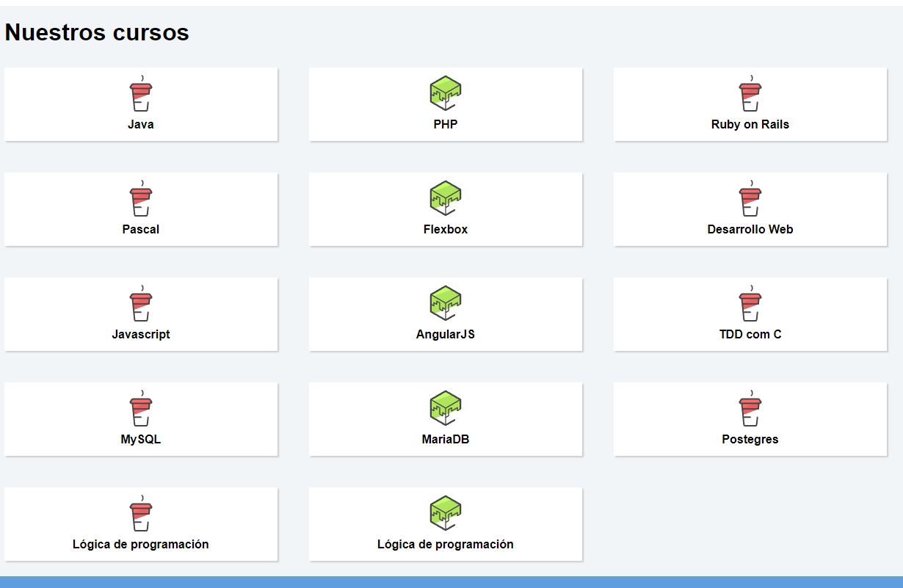The image size is (903, 588).
Task: Open the TDD com C course label
Action: 750,335
